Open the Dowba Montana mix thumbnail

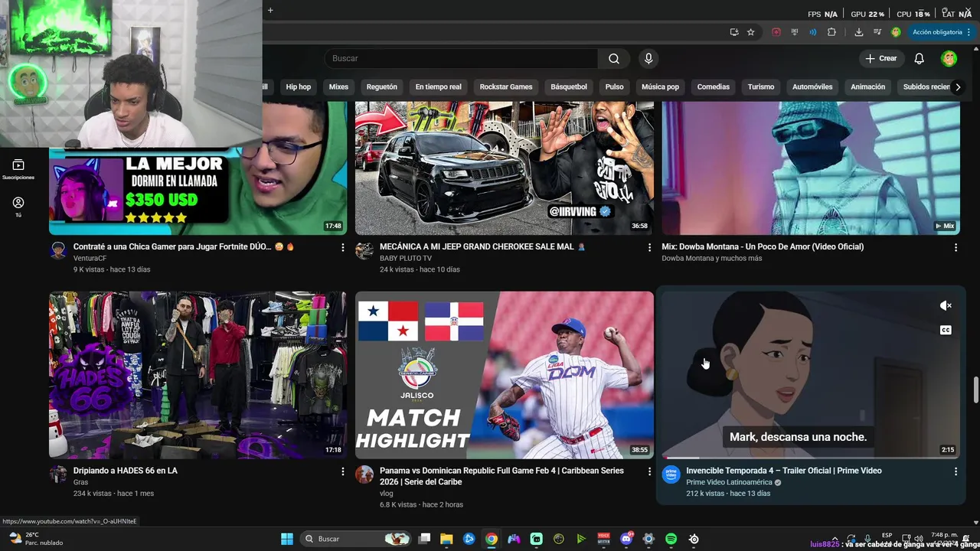pos(811,168)
